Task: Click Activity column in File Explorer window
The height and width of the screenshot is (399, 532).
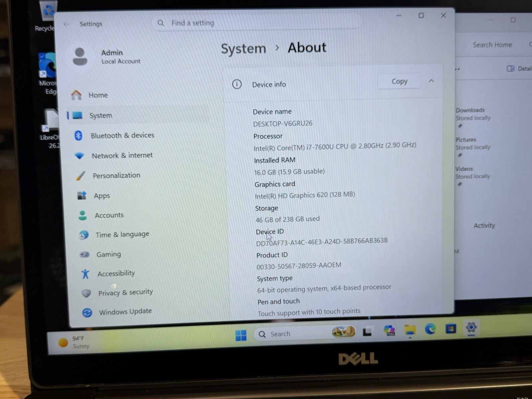Action: pyautogui.click(x=484, y=225)
